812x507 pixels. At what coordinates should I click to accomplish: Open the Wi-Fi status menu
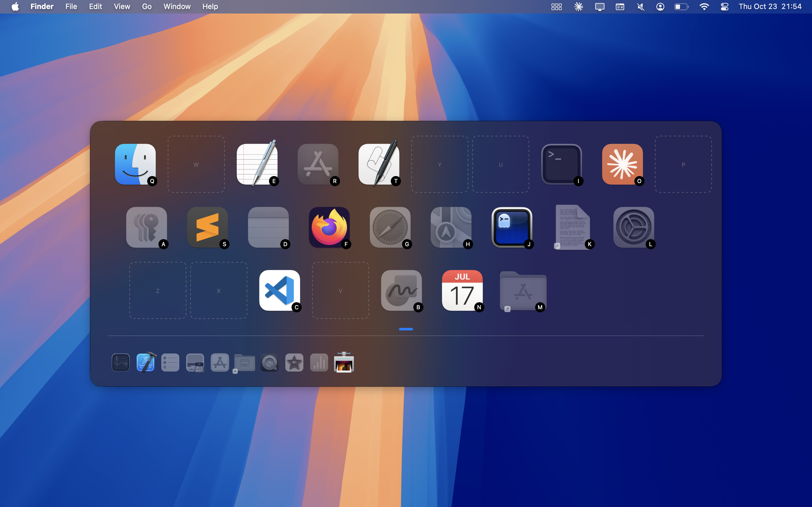(704, 7)
